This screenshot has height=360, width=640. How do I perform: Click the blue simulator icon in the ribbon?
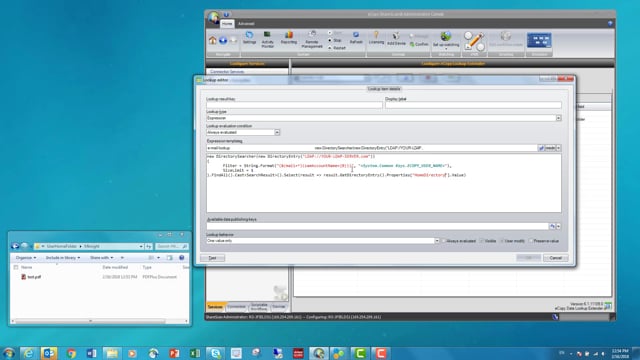539,40
